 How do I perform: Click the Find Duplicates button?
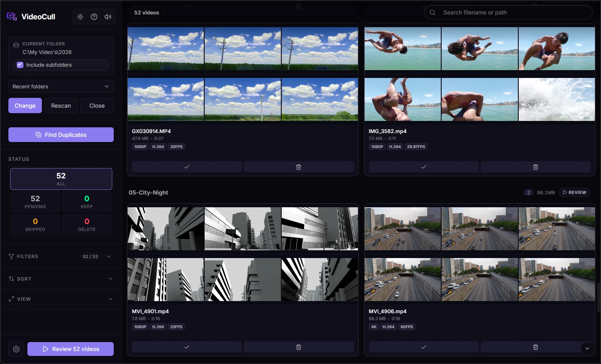click(x=61, y=135)
